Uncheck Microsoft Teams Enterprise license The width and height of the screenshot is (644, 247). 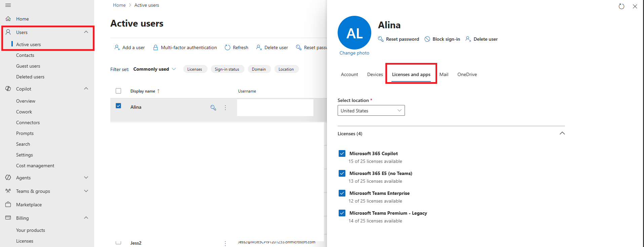click(x=342, y=193)
